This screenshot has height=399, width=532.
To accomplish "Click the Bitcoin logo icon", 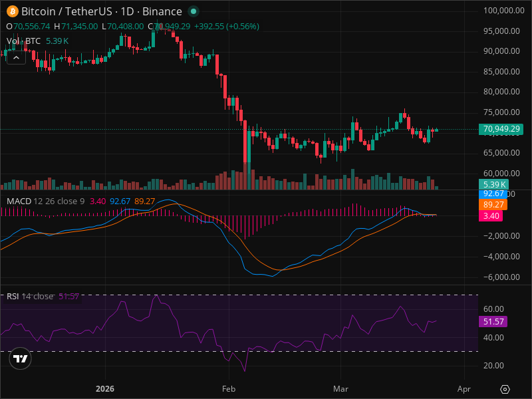I will pos(13,11).
